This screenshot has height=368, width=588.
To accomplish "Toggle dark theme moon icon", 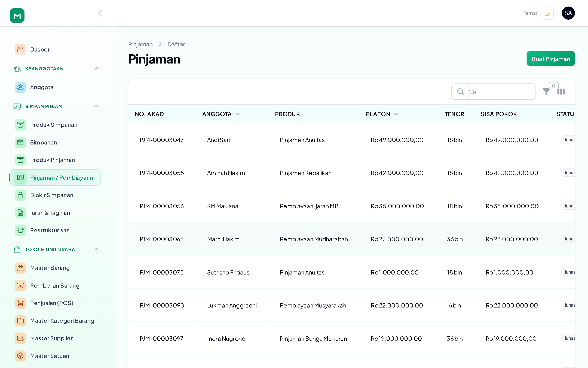I will click(x=547, y=13).
